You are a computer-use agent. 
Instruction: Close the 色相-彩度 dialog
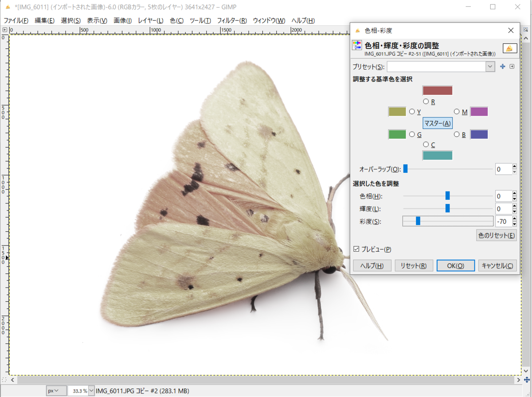pos(511,30)
